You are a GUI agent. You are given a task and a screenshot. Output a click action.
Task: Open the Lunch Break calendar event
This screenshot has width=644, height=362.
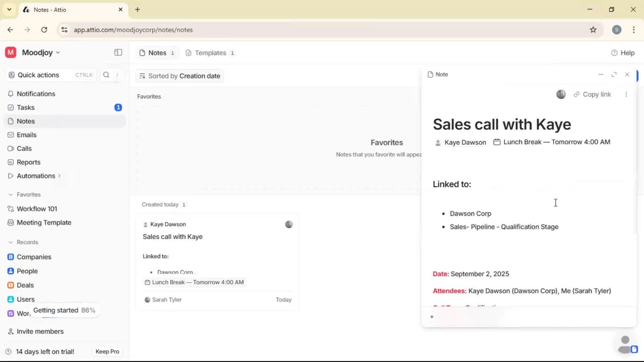pos(552,142)
